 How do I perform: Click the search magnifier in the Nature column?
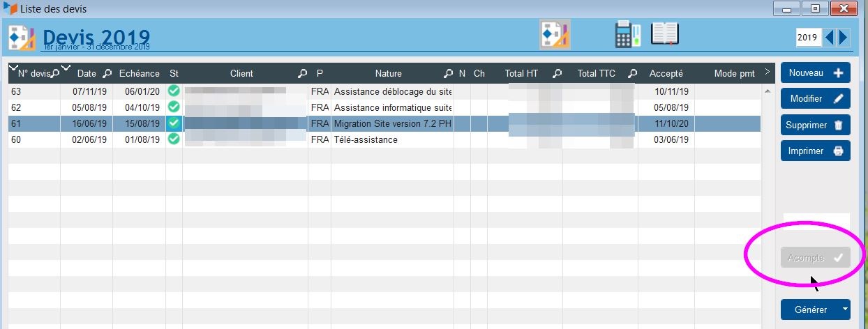coord(448,73)
